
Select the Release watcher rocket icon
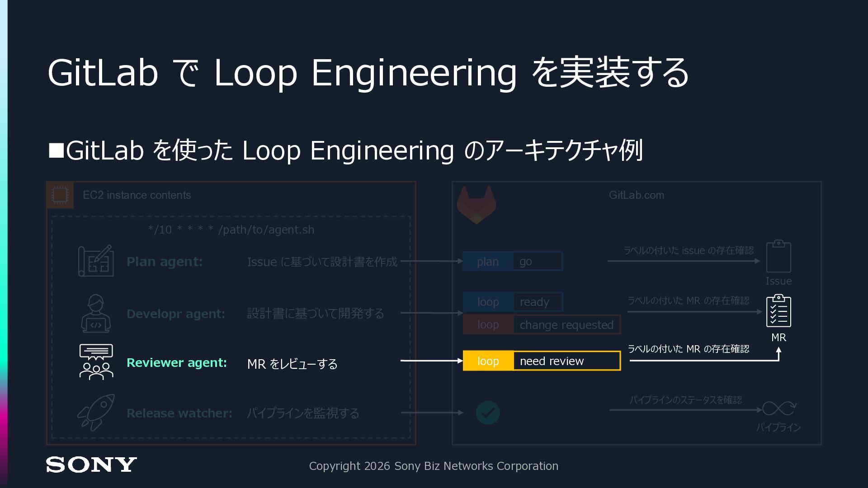[x=96, y=413]
